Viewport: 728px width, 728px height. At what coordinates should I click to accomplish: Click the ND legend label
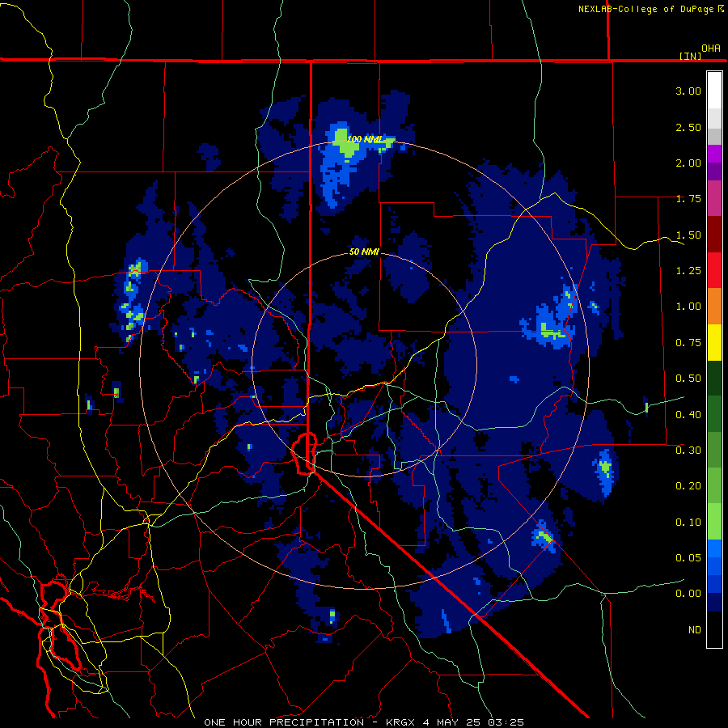tap(695, 630)
